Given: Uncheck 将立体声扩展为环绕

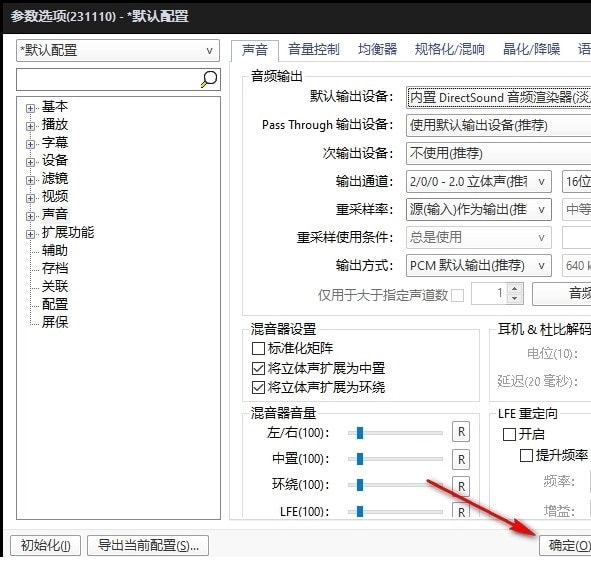Looking at the screenshot, I should click(258, 387).
